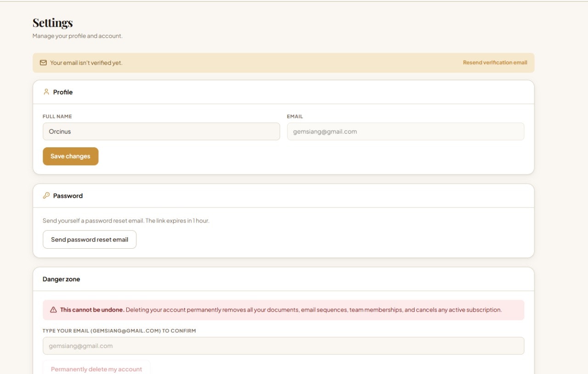
Task: Click the envelope icon in verification banner
Action: 43,62
